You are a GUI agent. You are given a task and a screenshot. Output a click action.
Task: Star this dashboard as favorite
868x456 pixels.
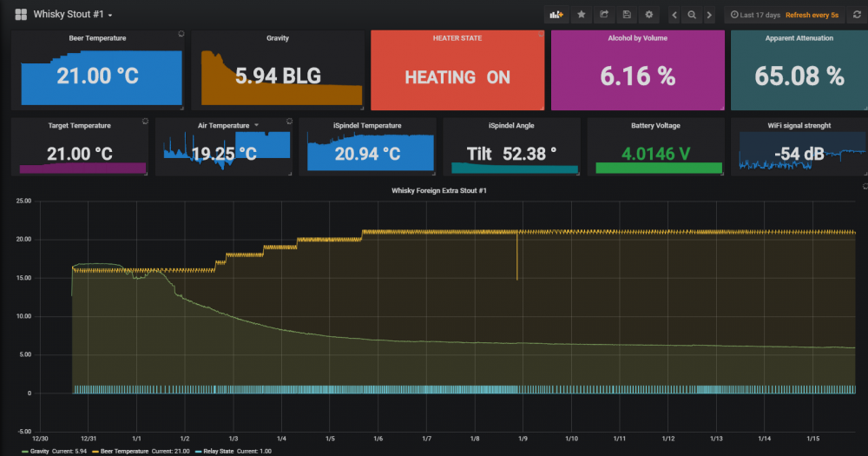click(x=581, y=15)
